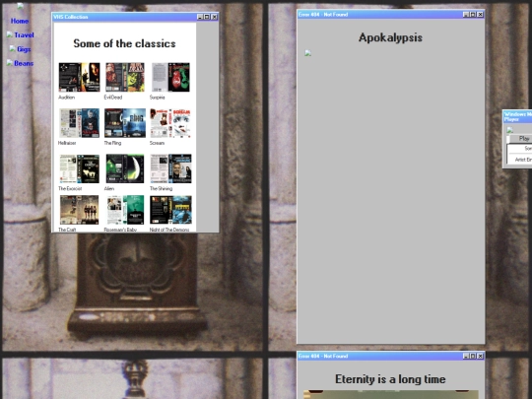Open the Rosemary's Baby VHS cover thumbnail
532x399 pixels.
click(125, 210)
